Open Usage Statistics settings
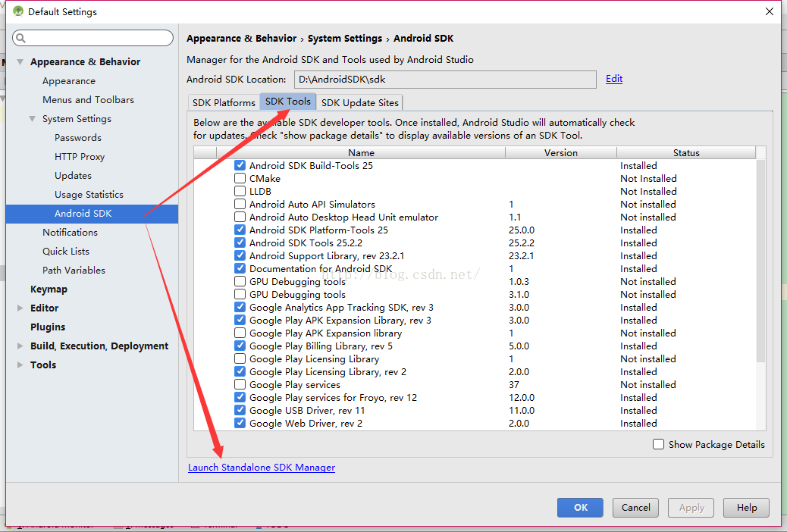Viewport: 787px width, 532px height. (89, 194)
